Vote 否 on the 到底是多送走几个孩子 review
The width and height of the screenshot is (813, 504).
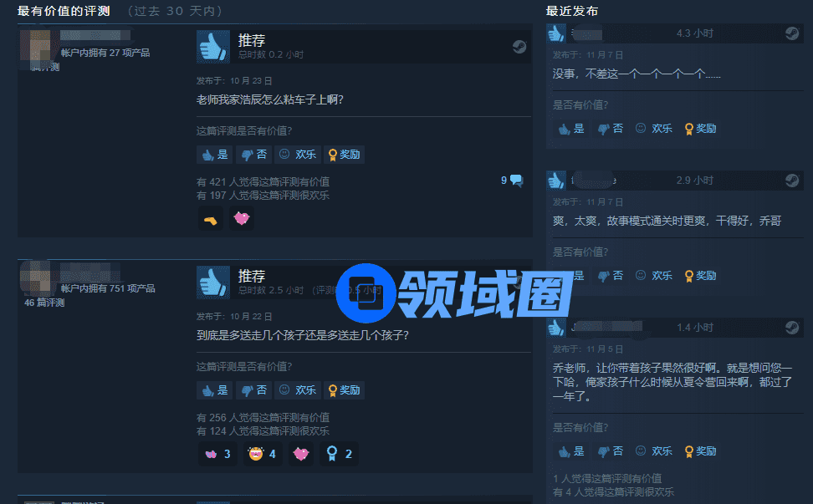254,390
